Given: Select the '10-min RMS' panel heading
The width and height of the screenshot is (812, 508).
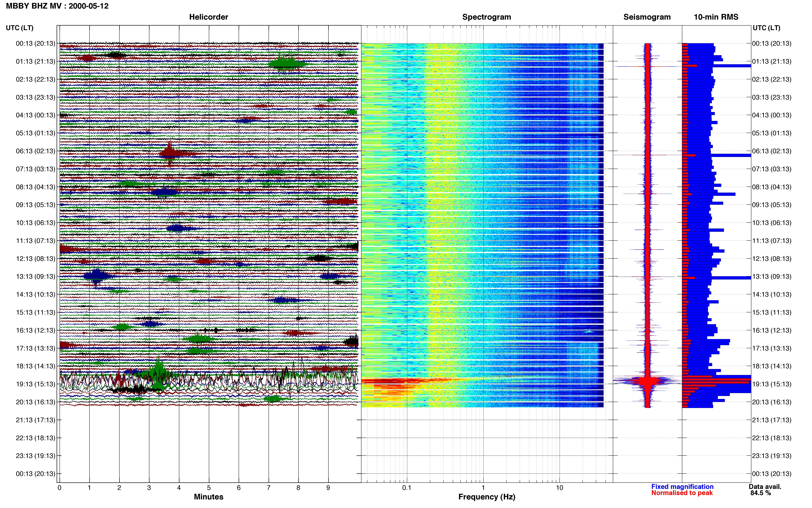Looking at the screenshot, I should click(716, 17).
